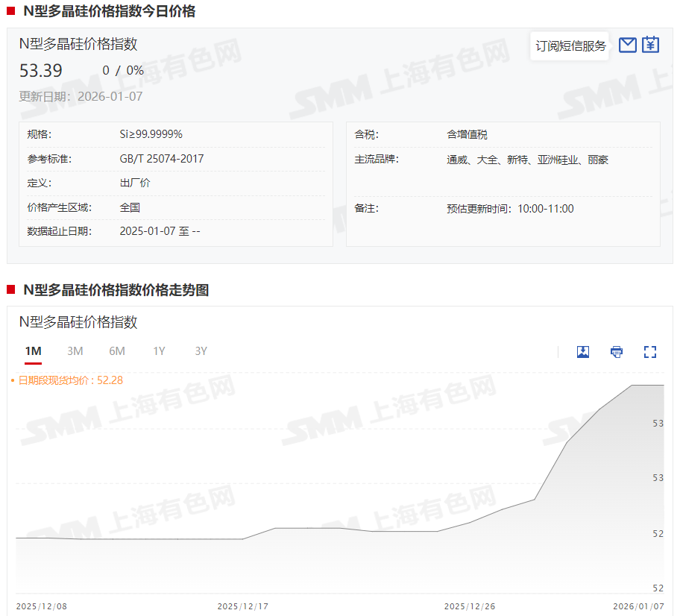
Task: Click the 2025/12/17 date on the axis
Action: coord(243,606)
